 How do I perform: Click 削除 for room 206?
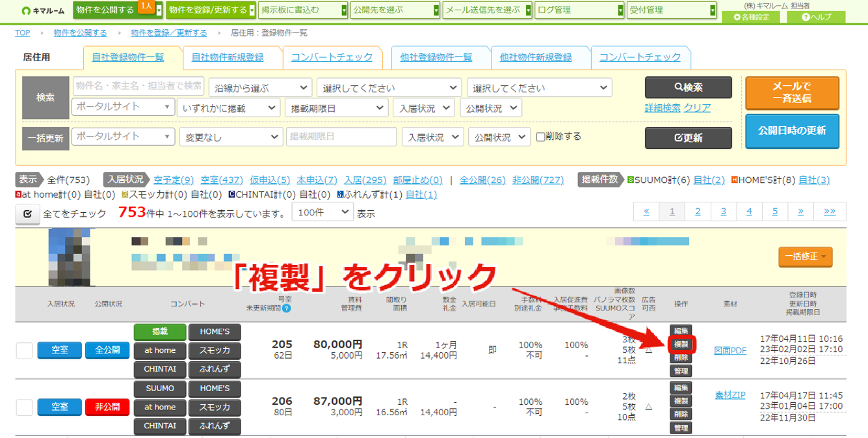pos(681,414)
